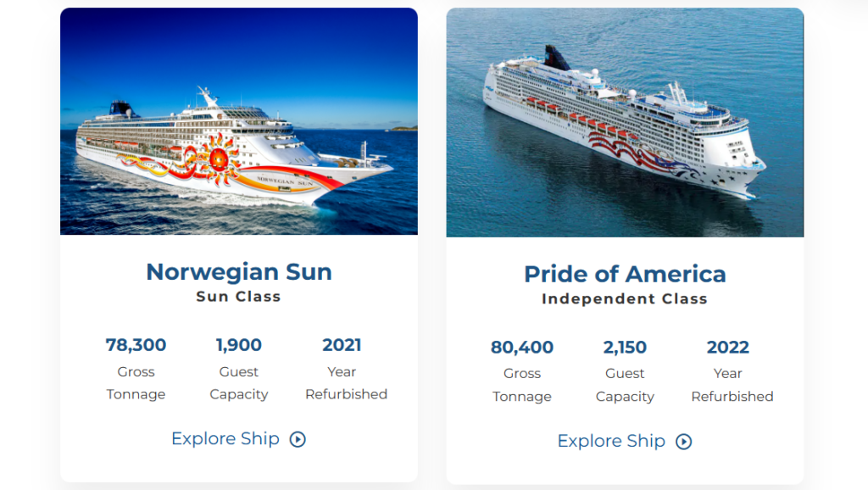Select the Pride of America heading
Image resolution: width=868 pixels, height=490 pixels.
pyautogui.click(x=625, y=274)
